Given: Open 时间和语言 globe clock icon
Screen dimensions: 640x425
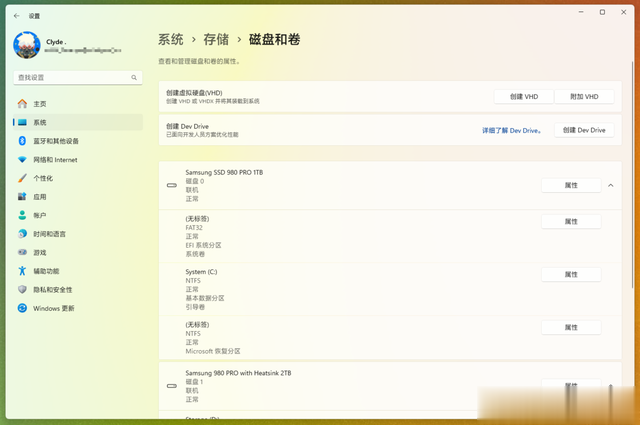Looking at the screenshot, I should [x=22, y=234].
